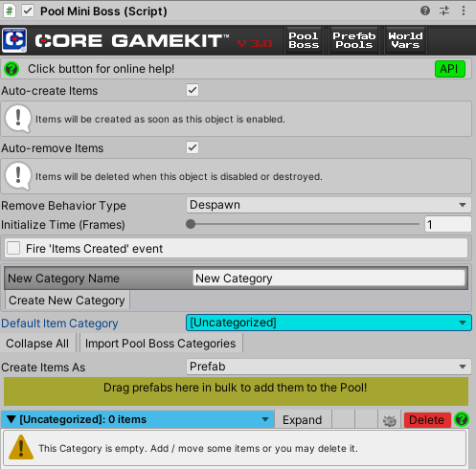Uncheck Auto-create Items
476x469 pixels.
[x=193, y=90]
